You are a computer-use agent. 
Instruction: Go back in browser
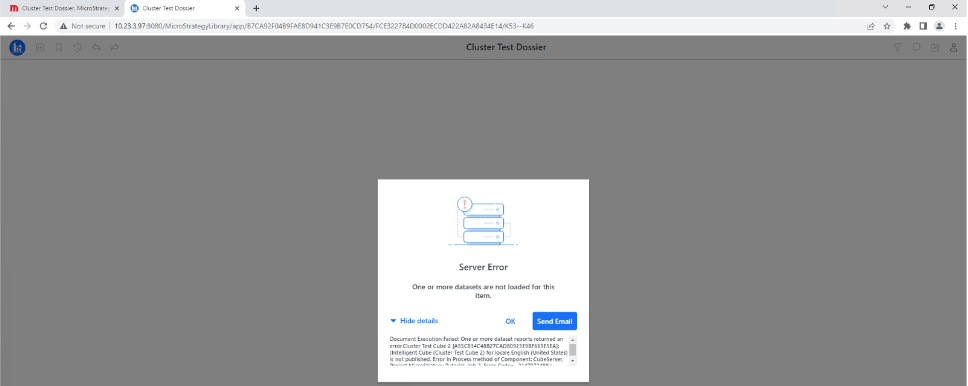tap(10, 26)
